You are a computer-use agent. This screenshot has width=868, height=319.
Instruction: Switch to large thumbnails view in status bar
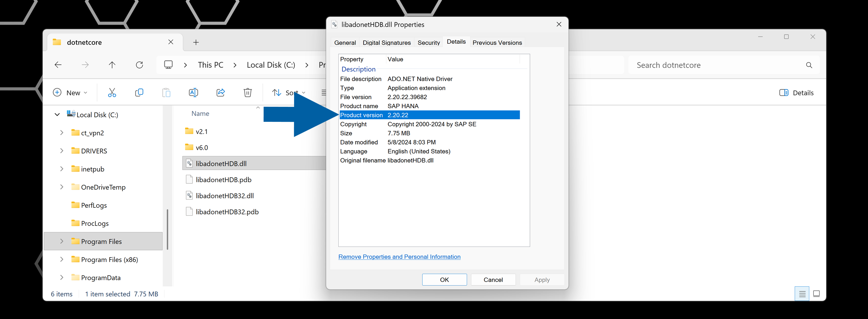pos(816,294)
